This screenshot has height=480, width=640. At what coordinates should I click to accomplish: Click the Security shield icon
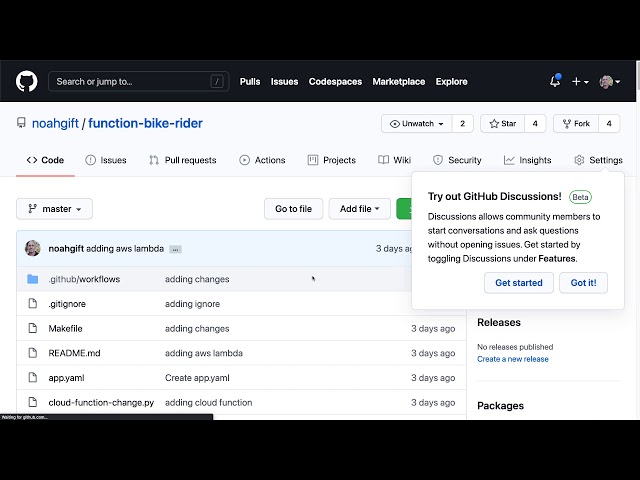pos(438,160)
